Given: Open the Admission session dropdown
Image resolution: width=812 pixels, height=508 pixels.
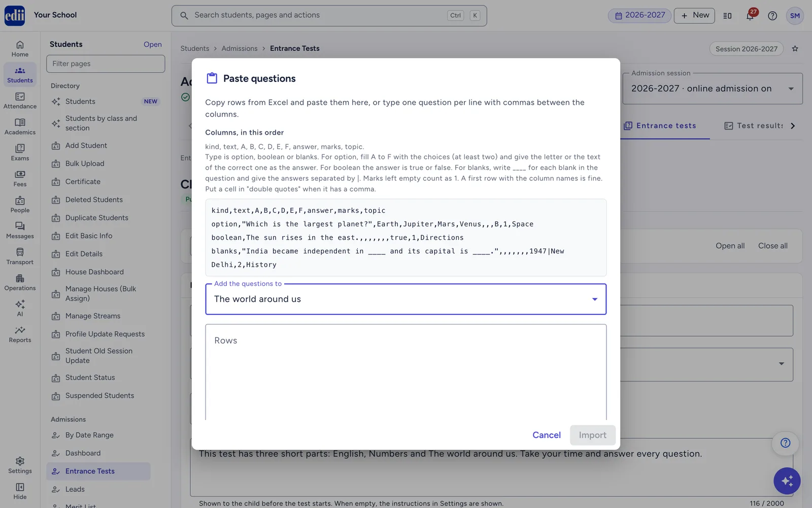Looking at the screenshot, I should (x=713, y=88).
